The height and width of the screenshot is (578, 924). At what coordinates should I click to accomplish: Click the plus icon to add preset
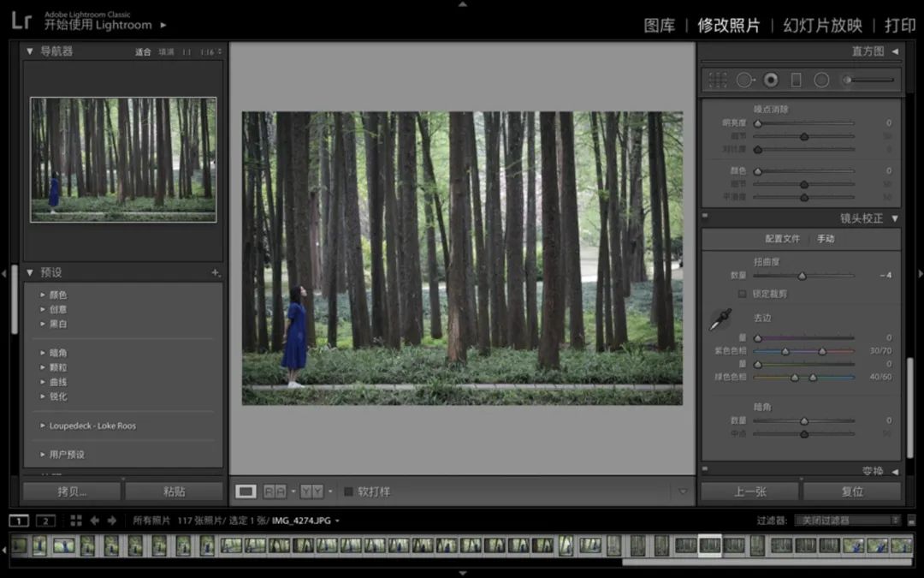click(x=215, y=272)
